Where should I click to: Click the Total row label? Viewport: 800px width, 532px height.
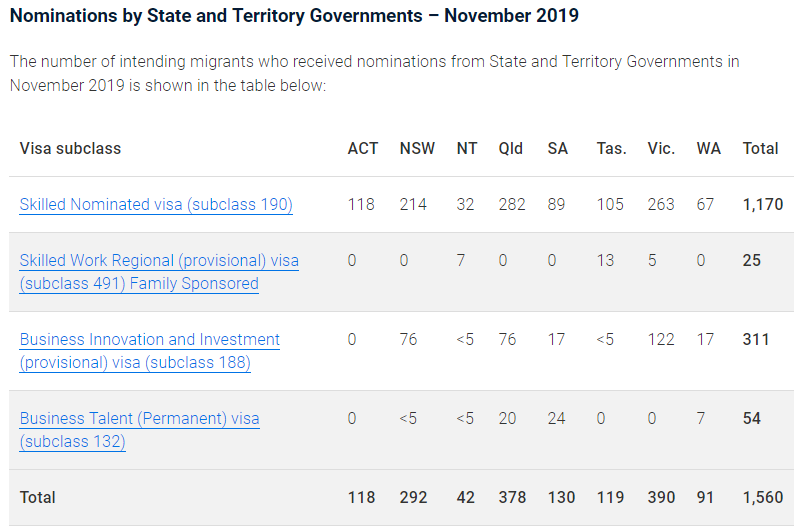[38, 497]
